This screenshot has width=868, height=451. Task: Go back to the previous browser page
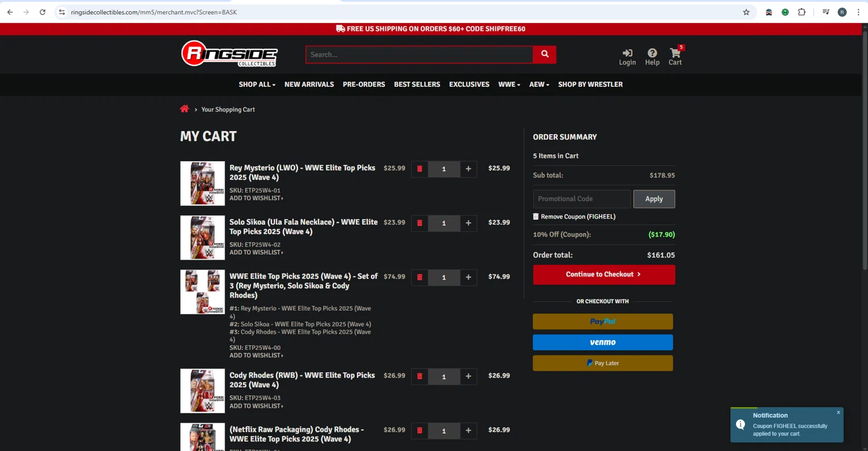pyautogui.click(x=10, y=12)
